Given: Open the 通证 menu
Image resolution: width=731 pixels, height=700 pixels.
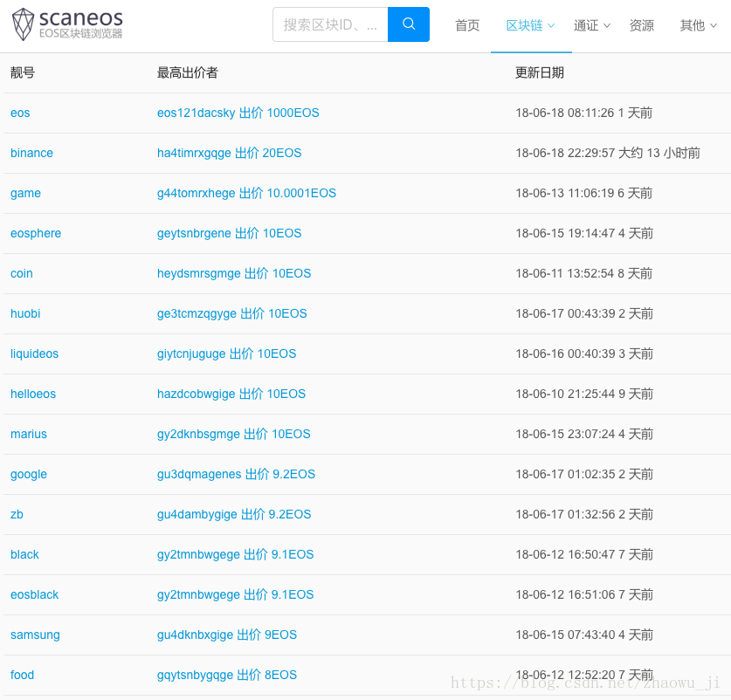Looking at the screenshot, I should (x=586, y=25).
